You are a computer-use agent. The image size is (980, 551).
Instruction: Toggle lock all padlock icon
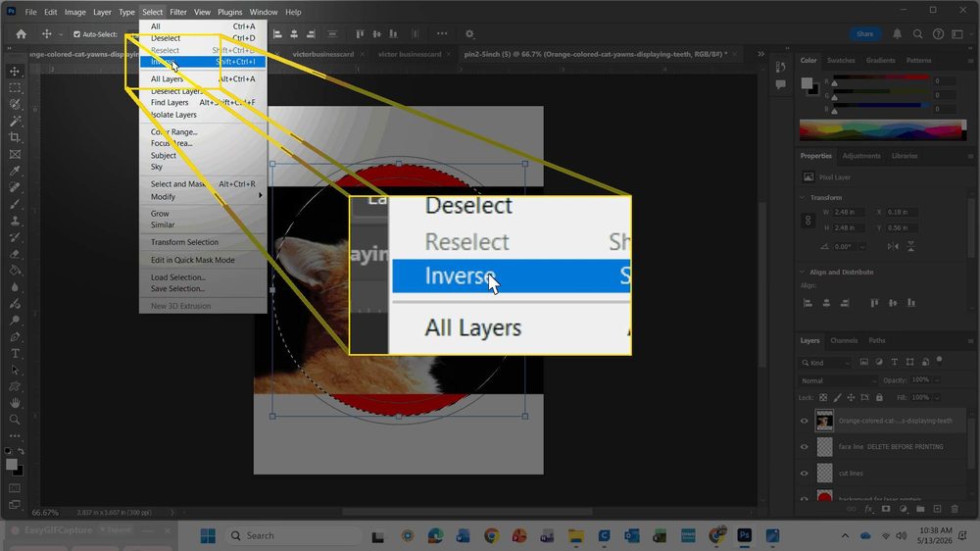click(879, 398)
